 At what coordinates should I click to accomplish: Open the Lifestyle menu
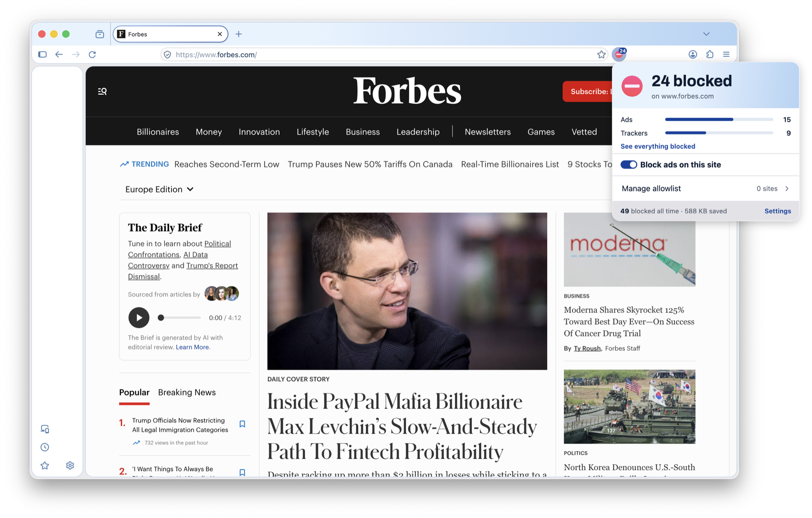(x=313, y=132)
